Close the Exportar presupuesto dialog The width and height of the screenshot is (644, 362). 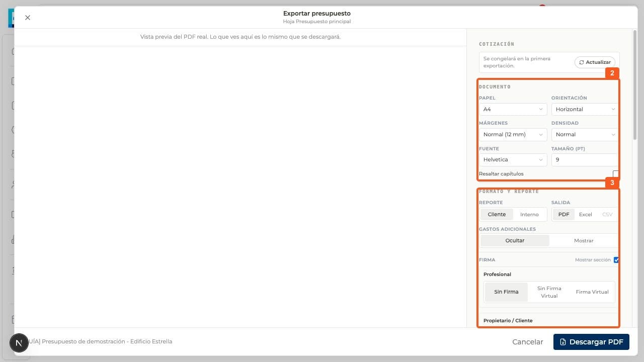[28, 18]
